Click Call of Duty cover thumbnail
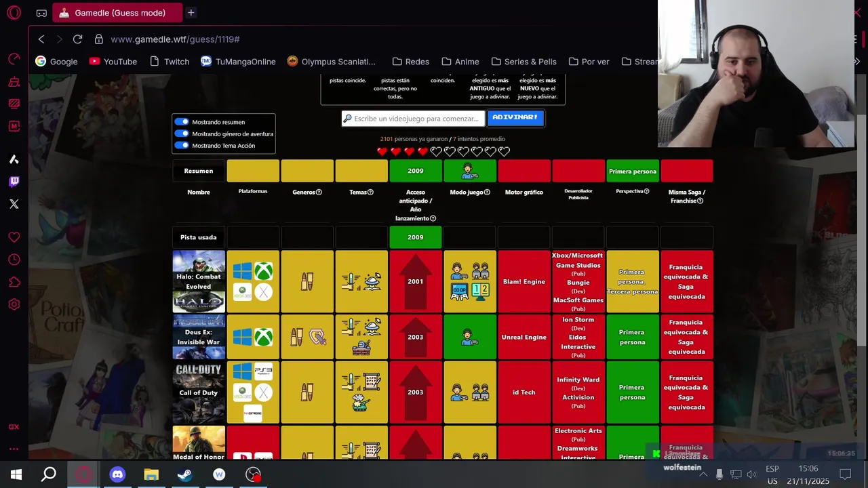The image size is (868, 488). tap(199, 392)
